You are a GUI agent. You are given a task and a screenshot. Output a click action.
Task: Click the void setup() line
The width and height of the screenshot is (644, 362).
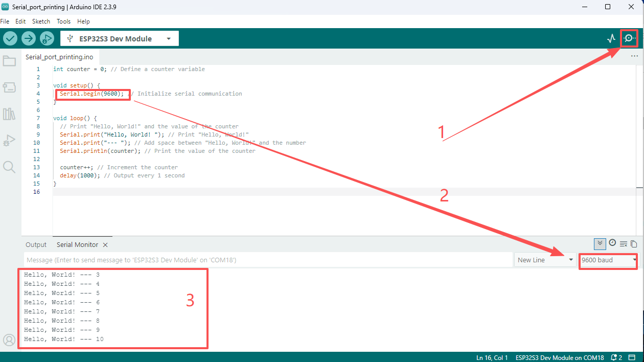pos(77,85)
